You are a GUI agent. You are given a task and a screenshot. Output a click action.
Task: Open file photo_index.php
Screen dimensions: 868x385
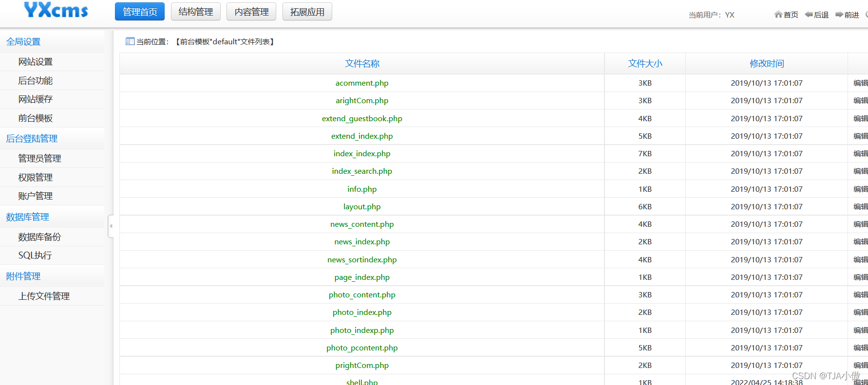click(362, 312)
